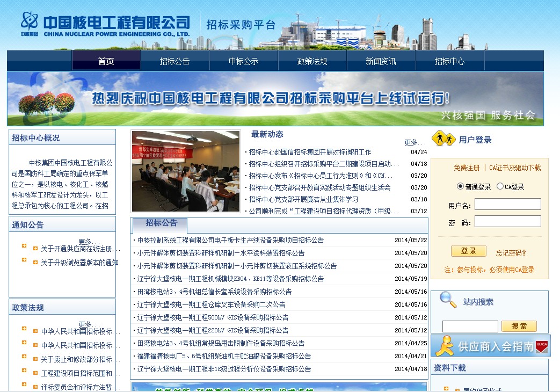
Task: Click the date 2014/05/22 in the tender list
Action: [x=411, y=240]
